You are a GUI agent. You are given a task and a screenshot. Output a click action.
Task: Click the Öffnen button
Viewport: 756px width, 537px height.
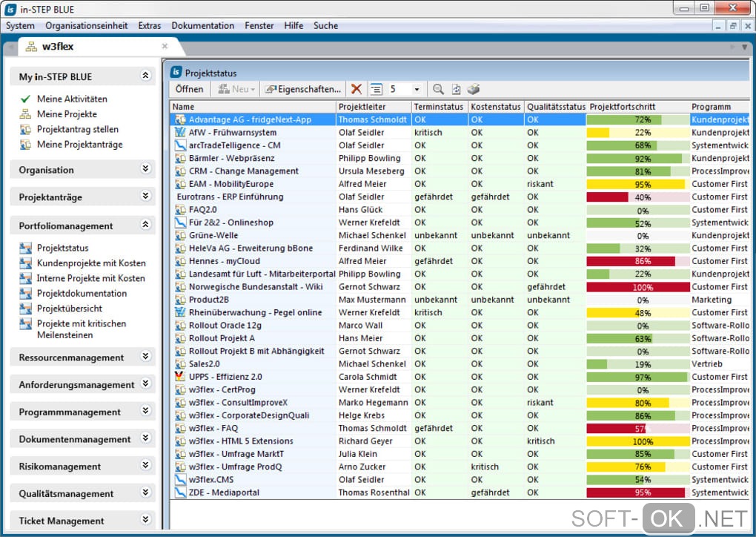189,89
